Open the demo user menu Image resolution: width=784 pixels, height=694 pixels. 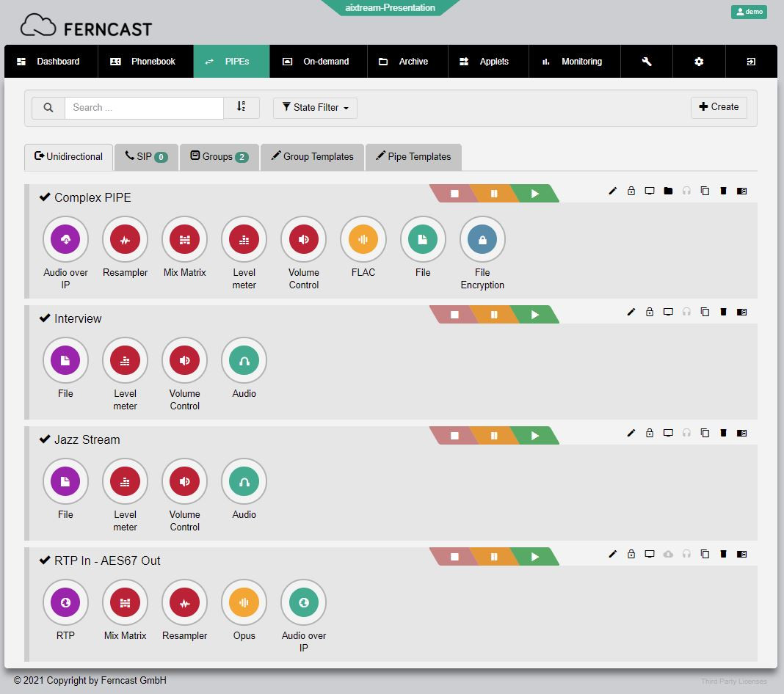(749, 12)
